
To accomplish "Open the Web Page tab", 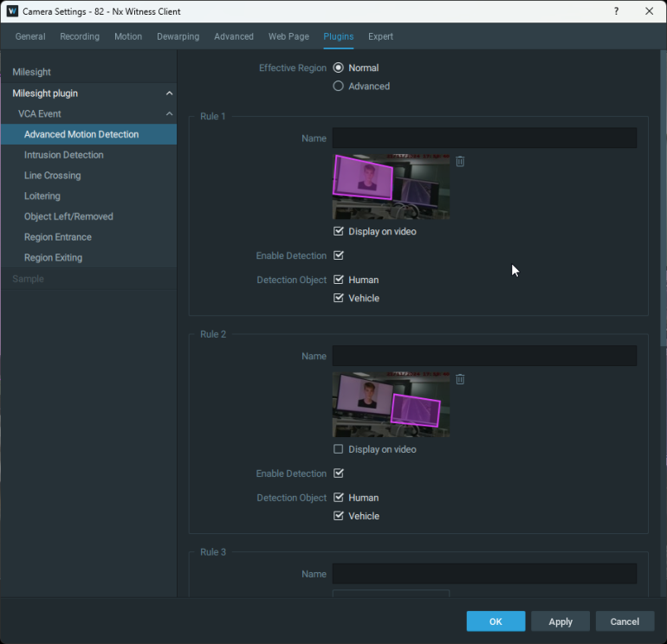I will click(288, 36).
